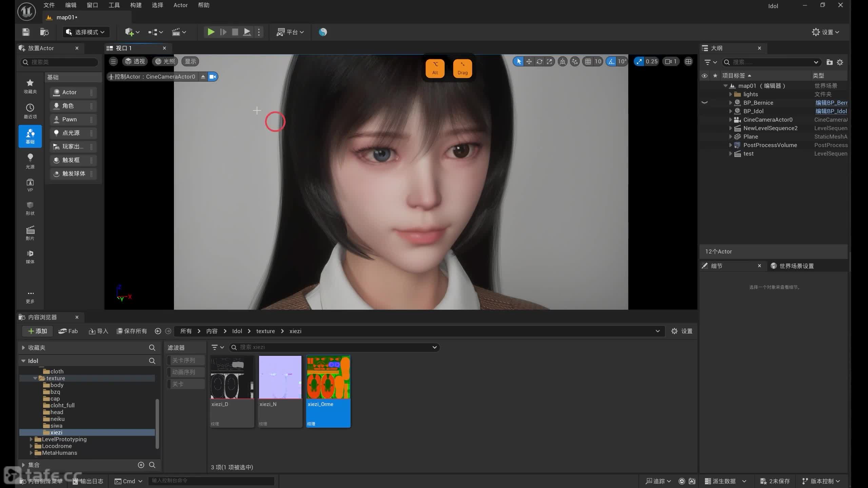
Task: Select the 媒体 media category icon
Action: click(30, 257)
